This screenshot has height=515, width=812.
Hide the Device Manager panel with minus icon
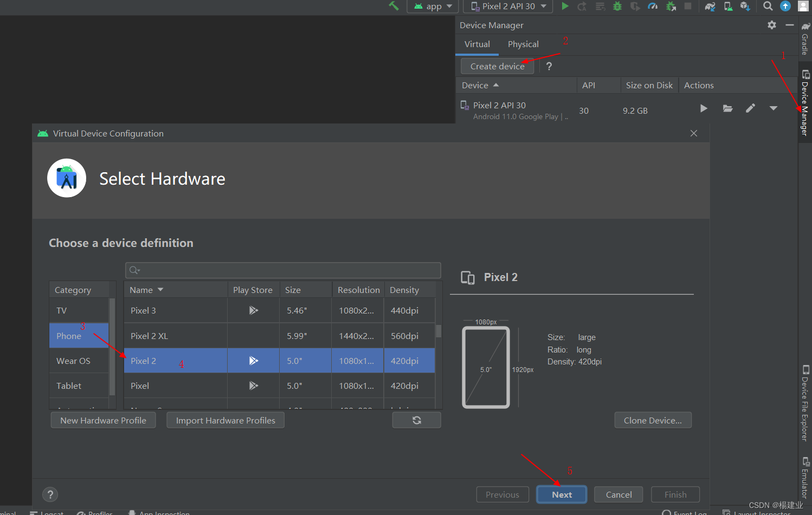coord(790,25)
